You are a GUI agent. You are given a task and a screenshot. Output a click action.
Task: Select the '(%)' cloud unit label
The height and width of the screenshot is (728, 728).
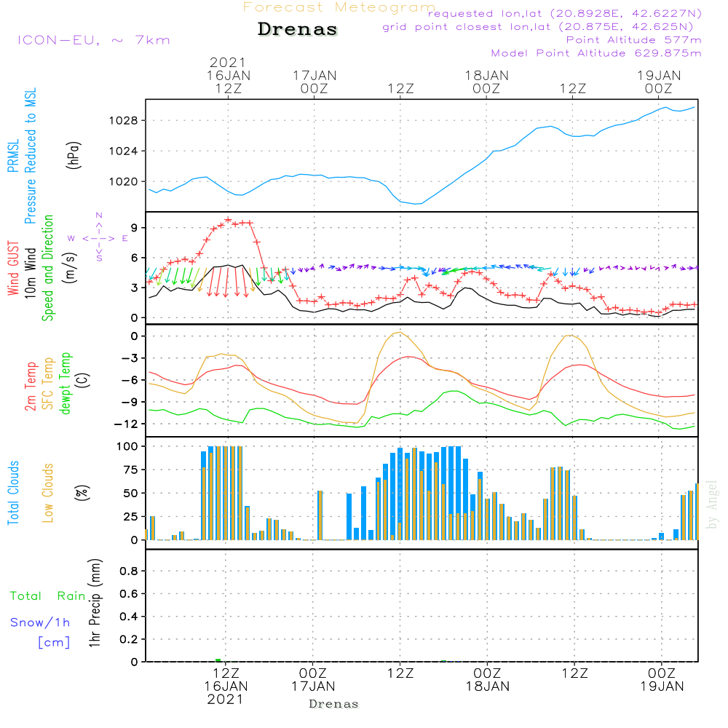(x=82, y=493)
